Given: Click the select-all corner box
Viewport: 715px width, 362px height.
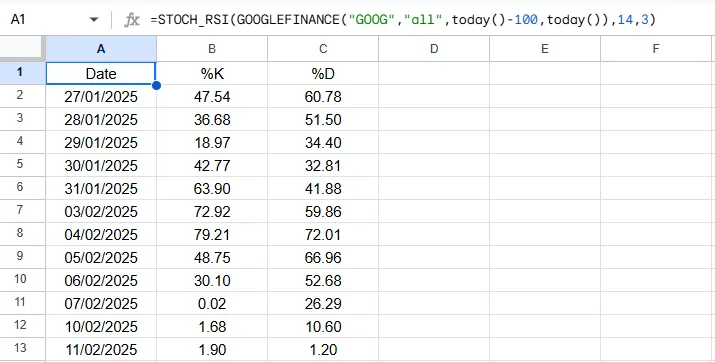Looking at the screenshot, I should pyautogui.click(x=22, y=49).
